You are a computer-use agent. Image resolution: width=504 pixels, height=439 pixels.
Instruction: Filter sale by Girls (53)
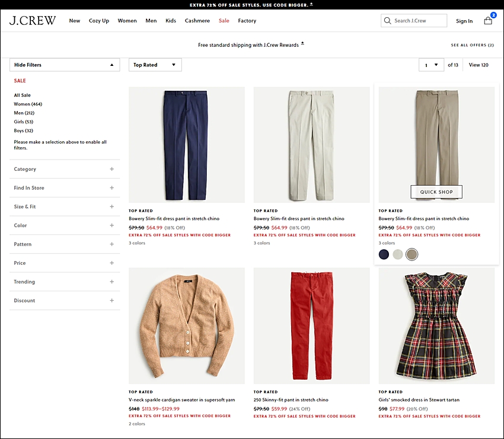24,122
